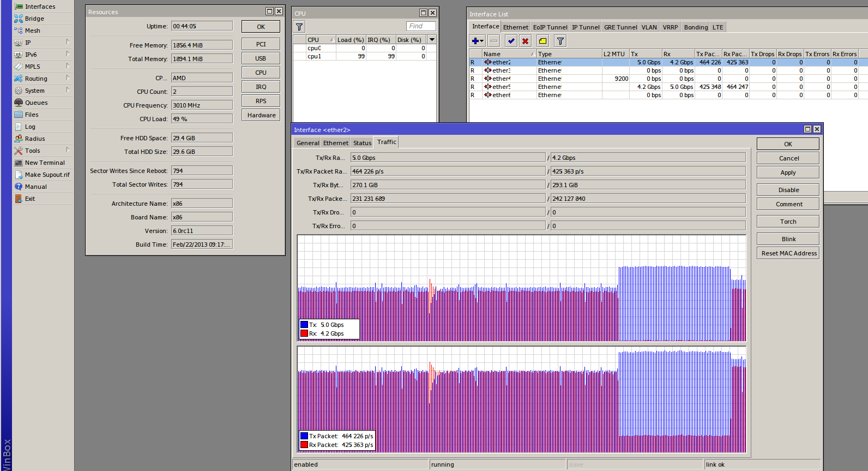
Task: Open the Status tab of ether2
Action: click(x=362, y=143)
